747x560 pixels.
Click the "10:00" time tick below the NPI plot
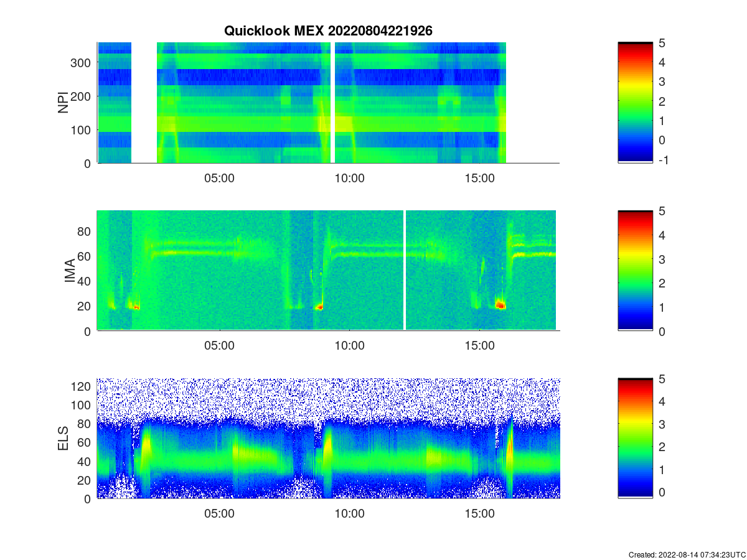[x=349, y=178]
